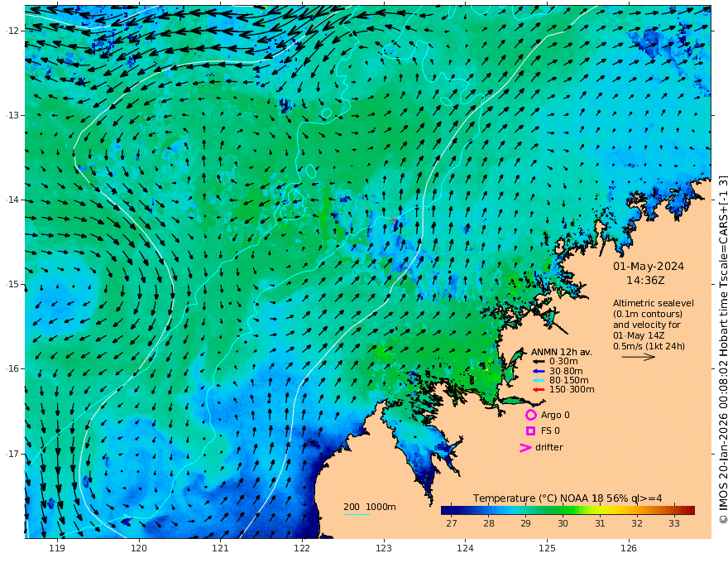Click longitude label 119 on the axis
Image resolution: width=728 pixels, height=563 pixels.
[x=57, y=549]
